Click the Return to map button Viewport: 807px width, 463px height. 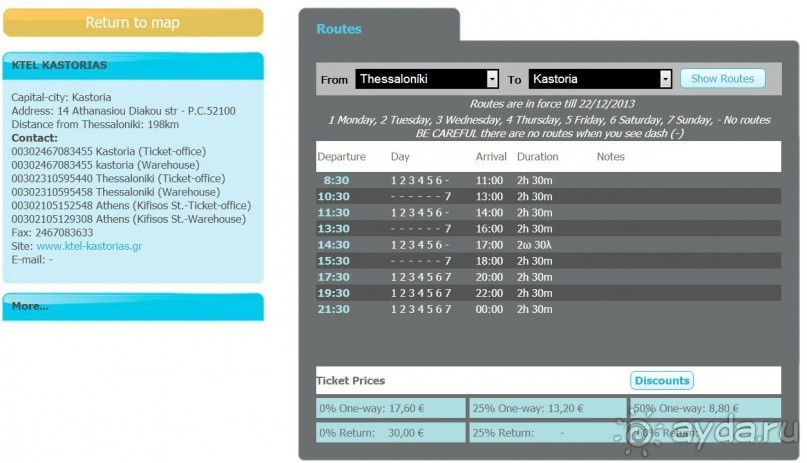132,23
